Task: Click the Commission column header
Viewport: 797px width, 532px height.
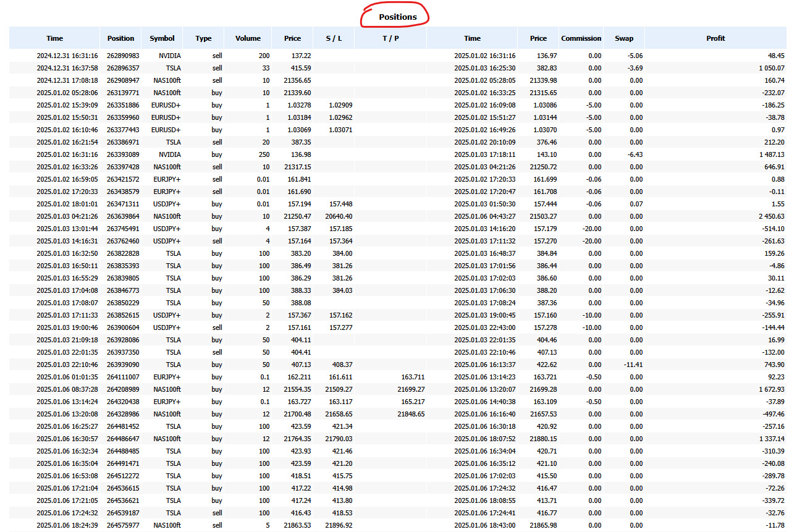Action: 580,38
